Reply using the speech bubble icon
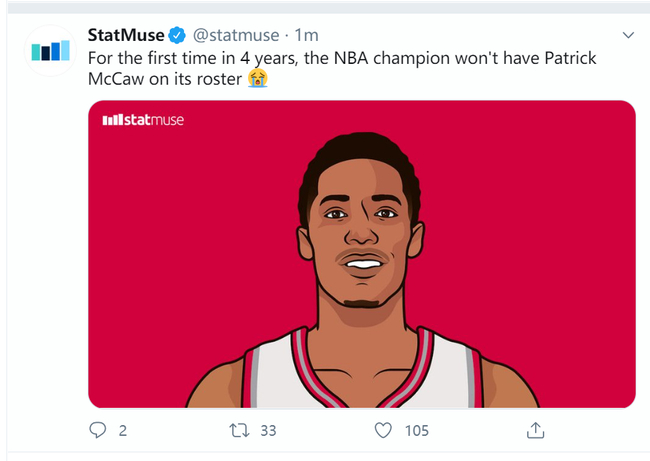650x461 pixels. click(98, 430)
